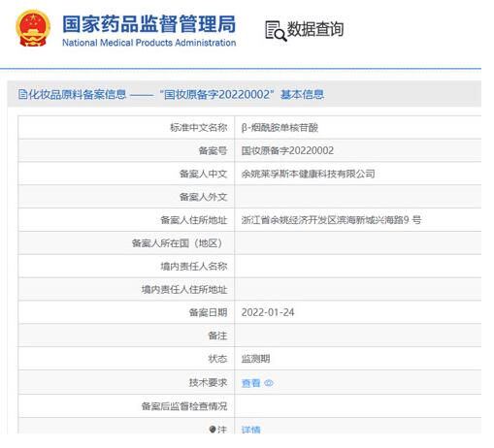Click National Medical Products Administration text

[x=149, y=43]
